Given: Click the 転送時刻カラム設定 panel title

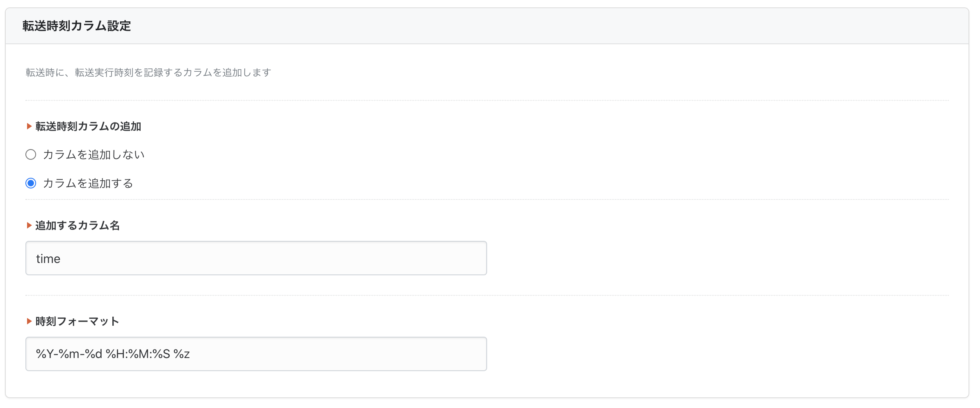Looking at the screenshot, I should tap(77, 26).
